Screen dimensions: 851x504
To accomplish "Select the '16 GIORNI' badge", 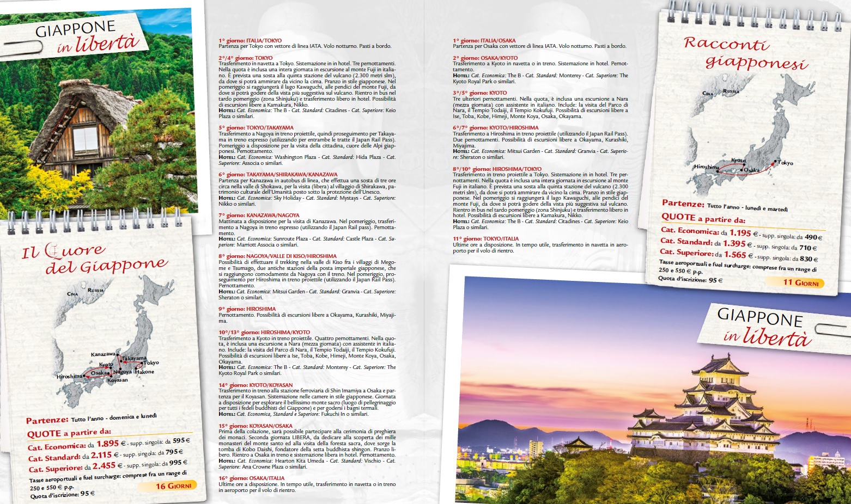I will (x=168, y=485).
